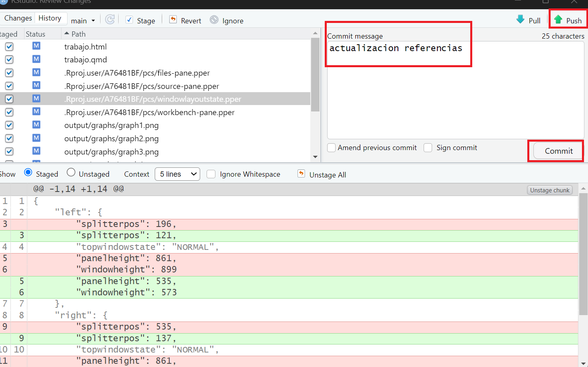Switch to the History tab
This screenshot has width=588, height=367.
[50, 18]
